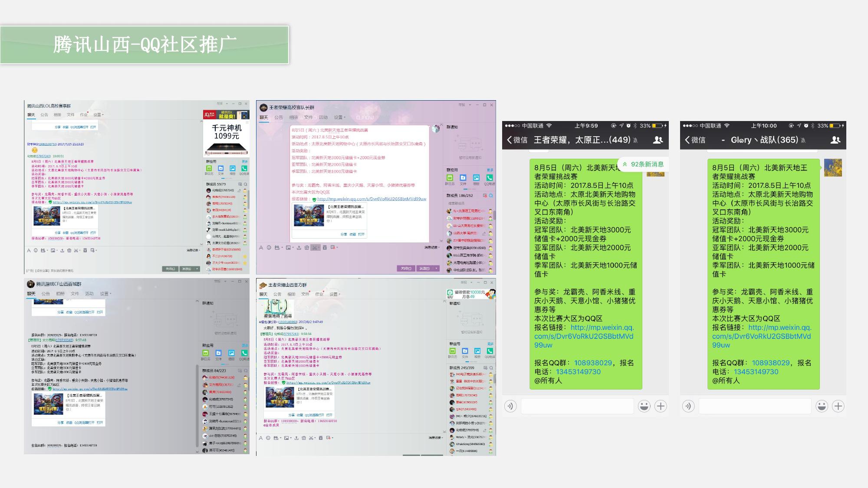Viewport: 868px width, 488px height.
Task: Tap message input field in 王者荣耀 WeChat chat
Action: click(577, 406)
